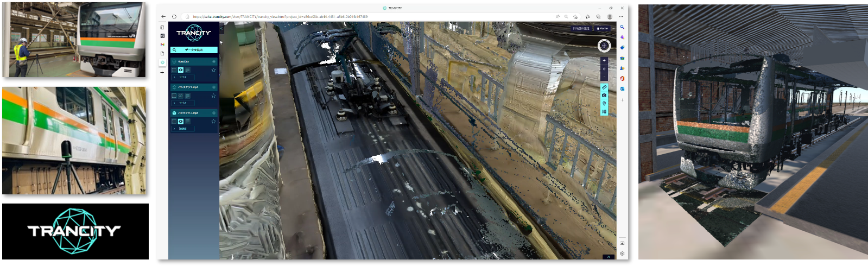Toggle the Edge sidebar hide button

click(622, 243)
